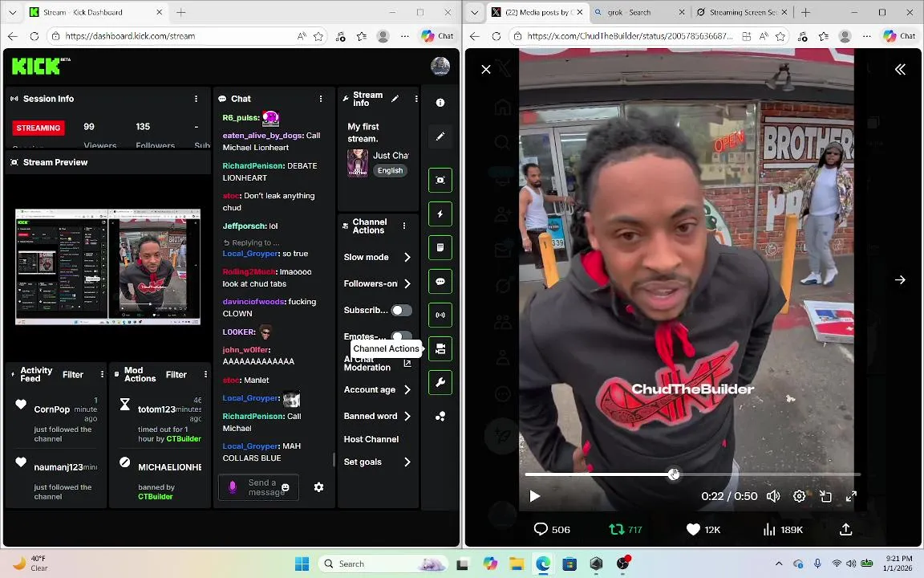Open the Channel Actions three-dot menu
This screenshot has height=578, width=924.
pyautogui.click(x=404, y=226)
